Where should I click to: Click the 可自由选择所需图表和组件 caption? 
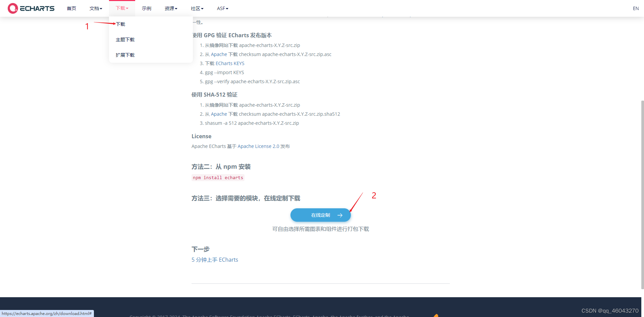(x=321, y=229)
